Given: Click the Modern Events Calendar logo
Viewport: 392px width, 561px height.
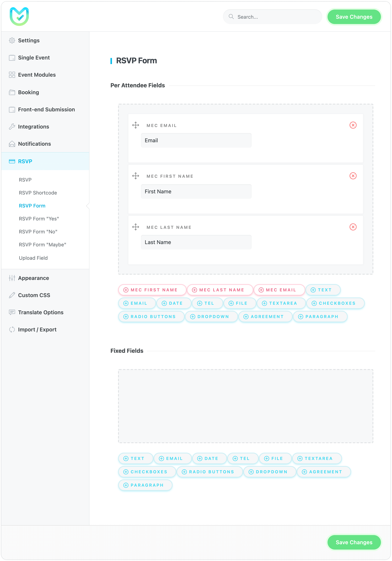Looking at the screenshot, I should (19, 16).
